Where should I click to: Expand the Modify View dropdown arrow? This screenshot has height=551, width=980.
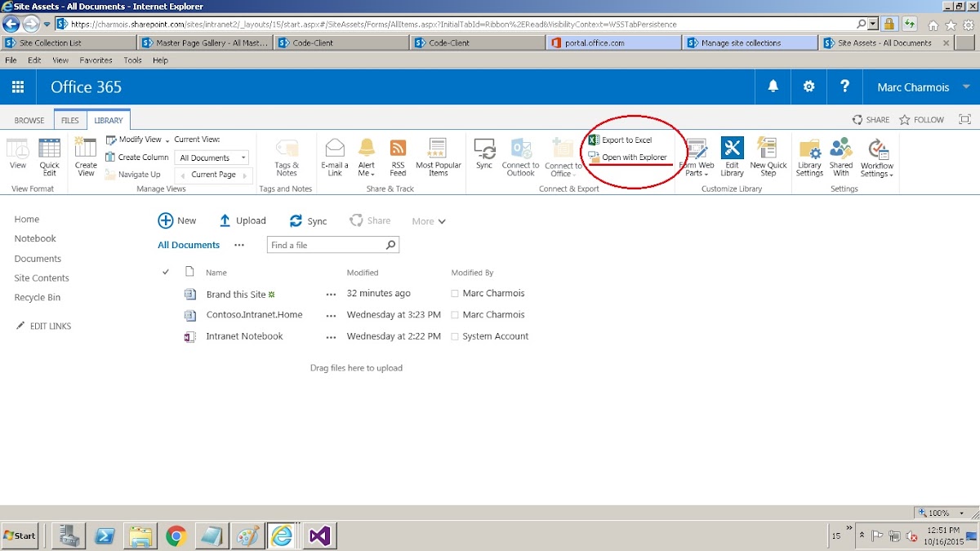pos(167,140)
